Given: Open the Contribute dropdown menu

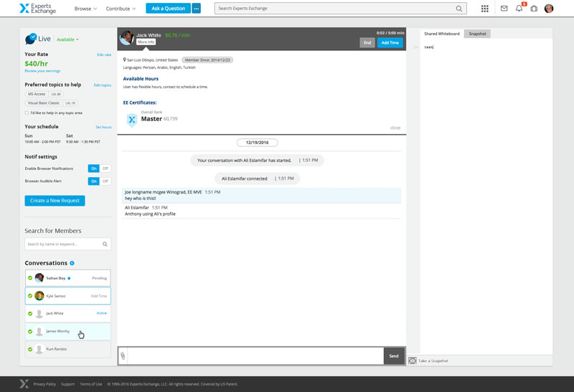Looking at the screenshot, I should tap(121, 9).
